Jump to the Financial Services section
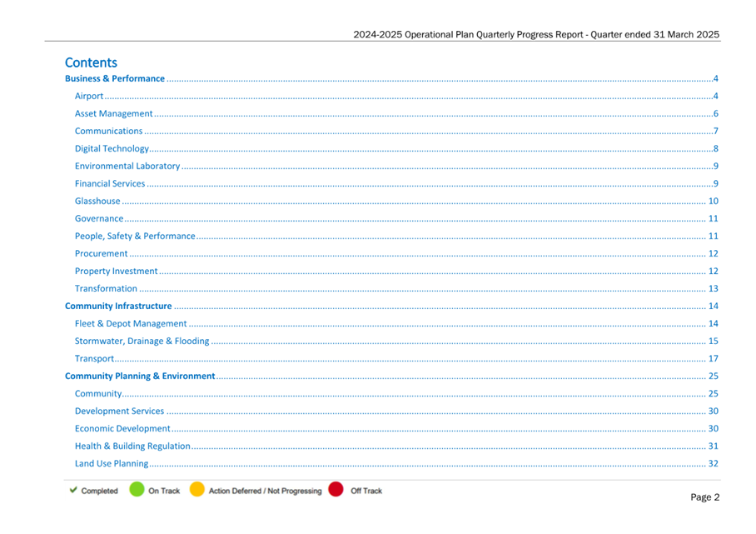Image resolution: width=756 pixels, height=534 pixels. tap(396, 183)
